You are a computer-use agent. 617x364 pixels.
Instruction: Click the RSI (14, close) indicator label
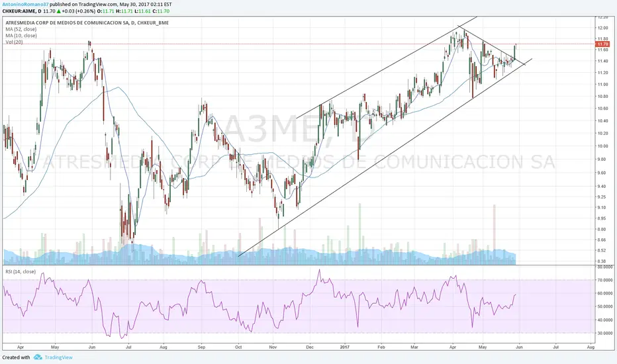[21, 271]
